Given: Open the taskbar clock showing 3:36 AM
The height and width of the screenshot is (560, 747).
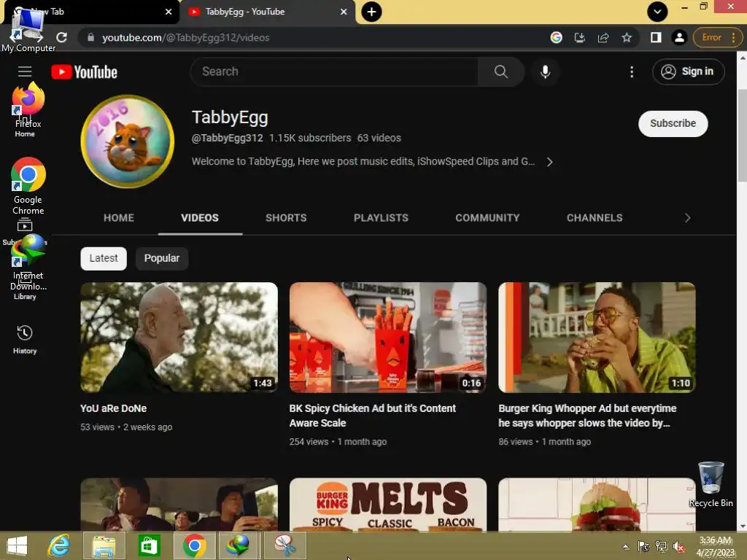Looking at the screenshot, I should (x=716, y=547).
